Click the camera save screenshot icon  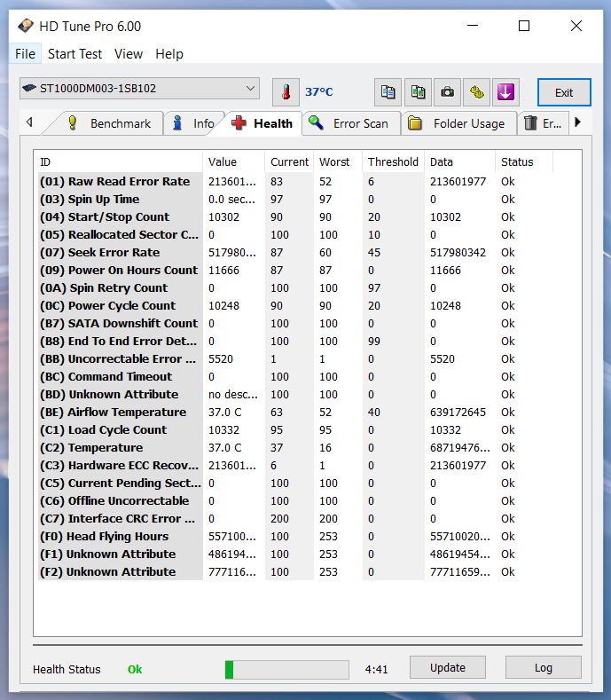(x=448, y=91)
